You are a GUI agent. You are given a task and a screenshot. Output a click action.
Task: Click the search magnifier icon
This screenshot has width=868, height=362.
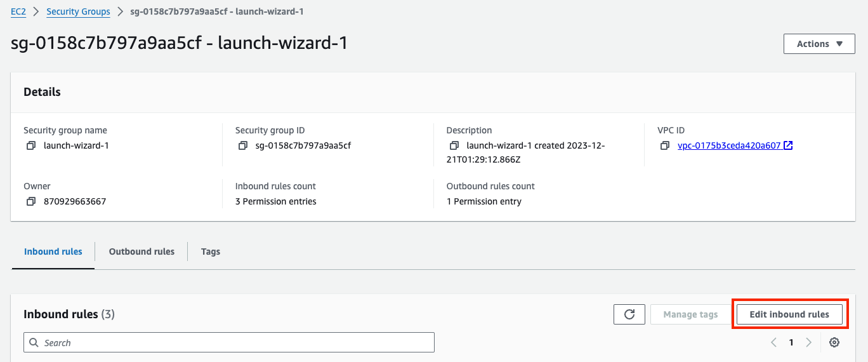pyautogui.click(x=34, y=342)
